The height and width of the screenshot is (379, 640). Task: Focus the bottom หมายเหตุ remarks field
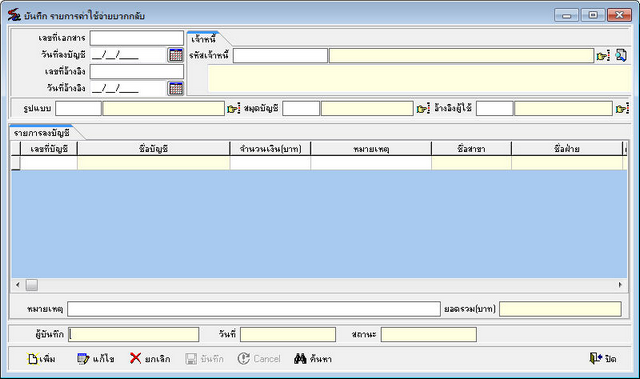point(254,309)
